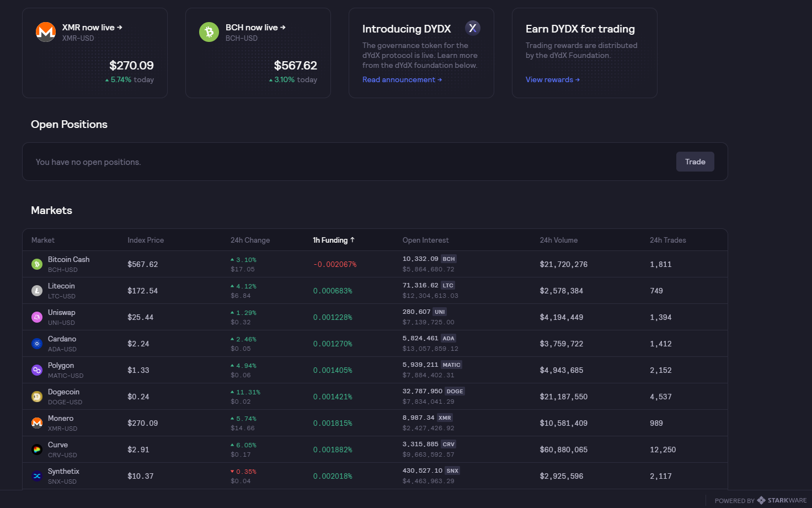812x508 pixels.
Task: Click the DYDX token icon in announcement card
Action: [473, 28]
